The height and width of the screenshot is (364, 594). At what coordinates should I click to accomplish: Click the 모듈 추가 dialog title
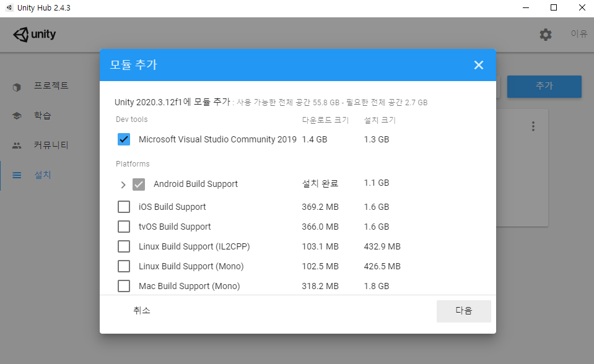133,65
